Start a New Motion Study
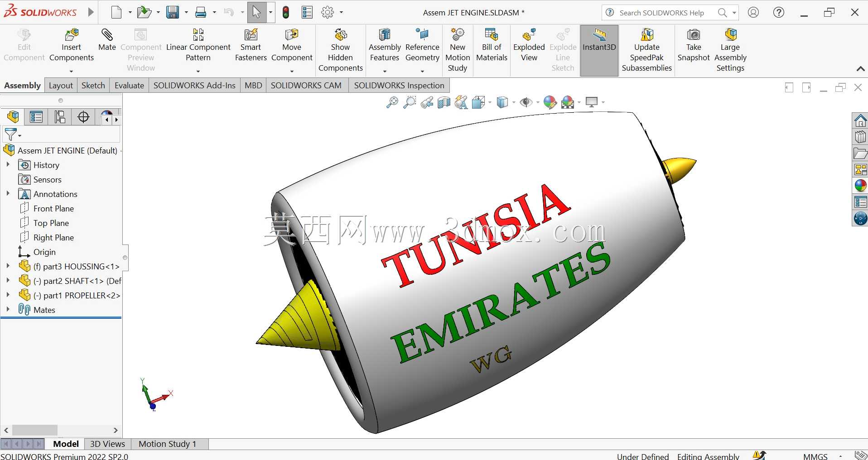The height and width of the screenshot is (460, 868). [458, 50]
